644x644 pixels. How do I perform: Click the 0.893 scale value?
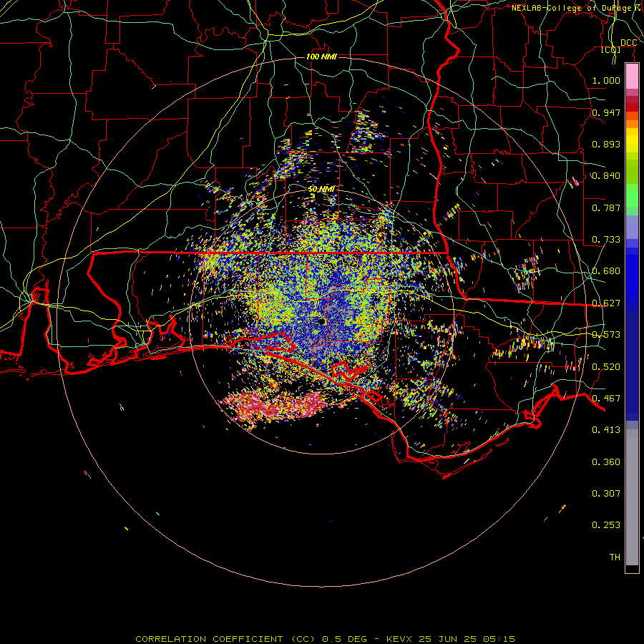click(606, 144)
